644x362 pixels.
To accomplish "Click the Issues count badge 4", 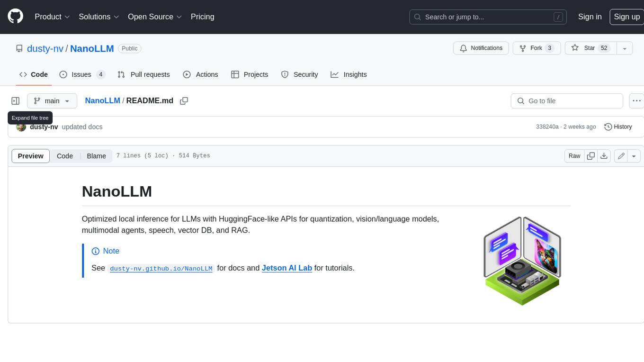I will [100, 74].
